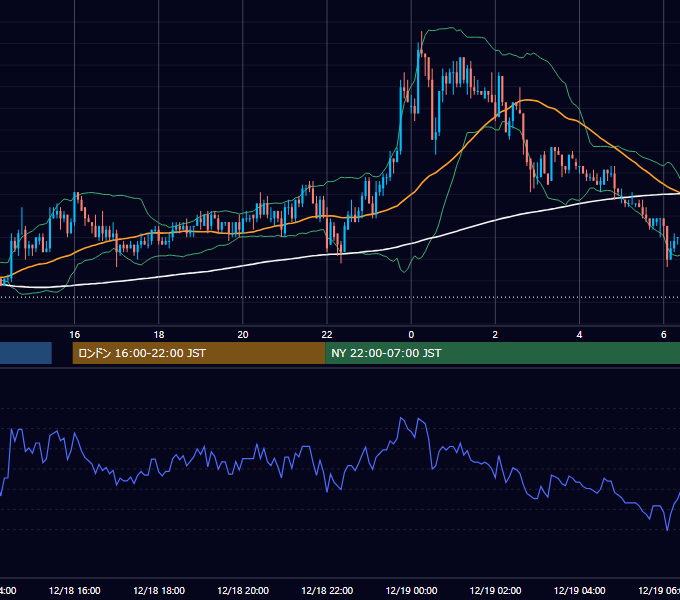Click the NY 22:00-07:00 JST session bar
Image resolution: width=680 pixels, height=600 pixels.
[502, 353]
